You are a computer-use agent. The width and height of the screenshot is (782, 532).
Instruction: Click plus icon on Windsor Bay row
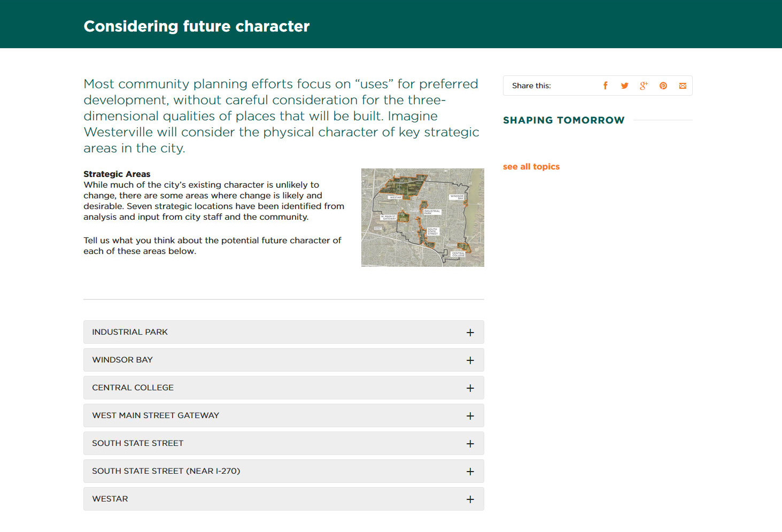click(x=470, y=360)
